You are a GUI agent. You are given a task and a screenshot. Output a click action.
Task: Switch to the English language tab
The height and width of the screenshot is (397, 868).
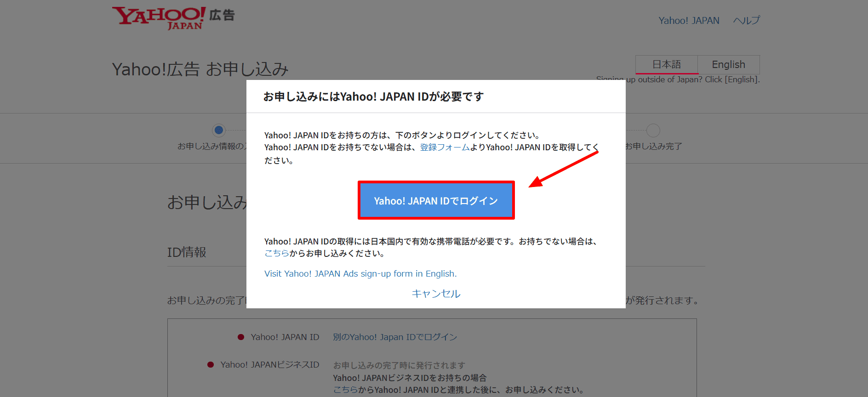(729, 64)
